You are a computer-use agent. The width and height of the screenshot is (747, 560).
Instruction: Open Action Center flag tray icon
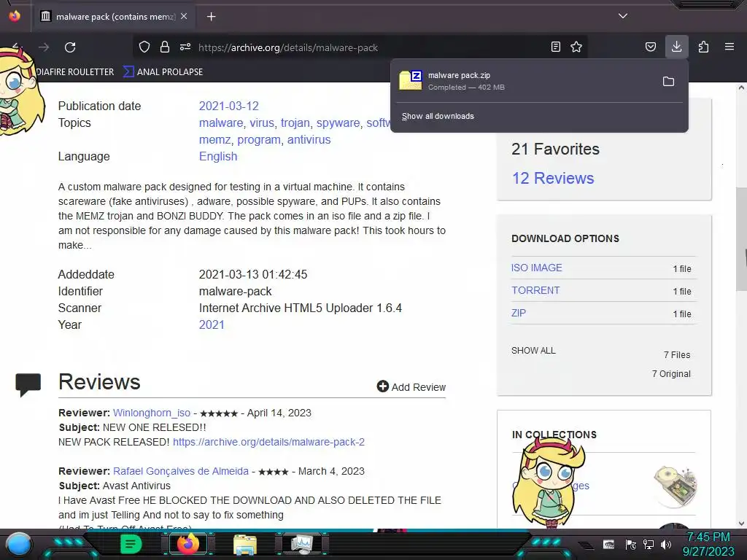pos(631,545)
